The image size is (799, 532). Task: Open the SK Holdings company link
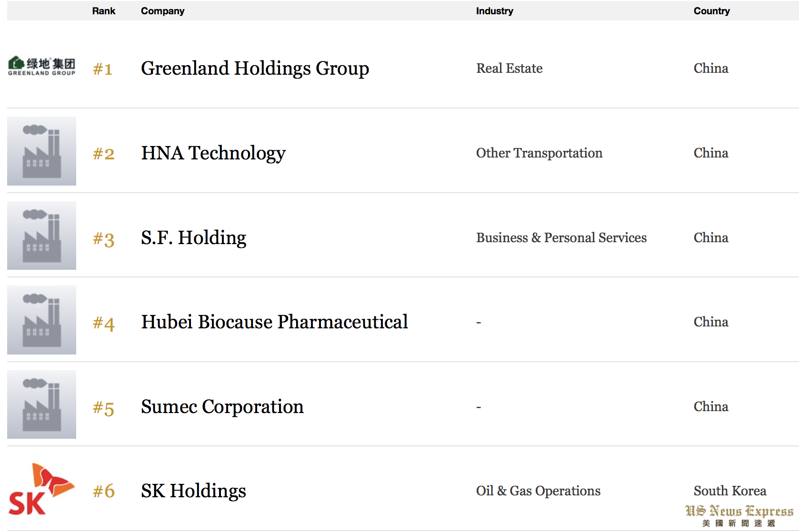coord(193,491)
